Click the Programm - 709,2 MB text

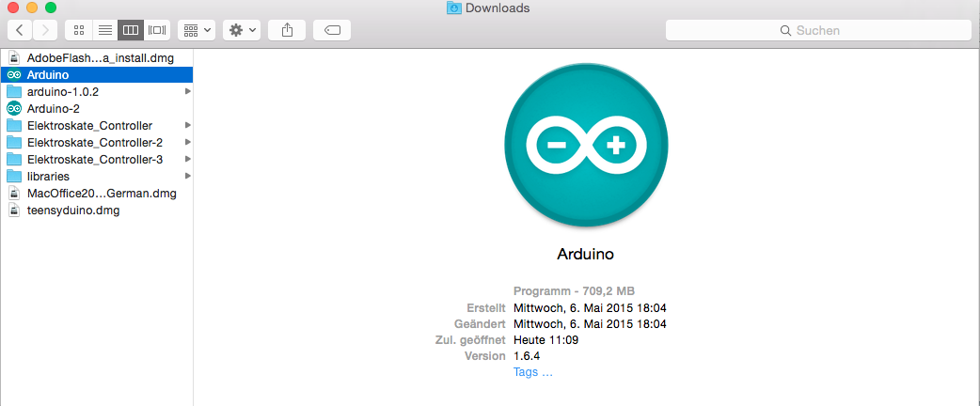pos(574,291)
